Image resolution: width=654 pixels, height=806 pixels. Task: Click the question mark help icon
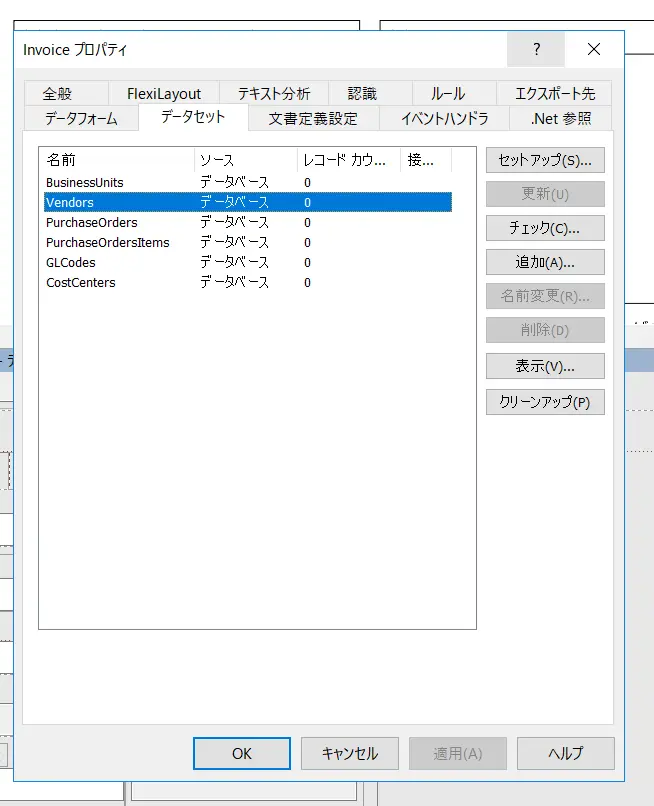[x=536, y=49]
